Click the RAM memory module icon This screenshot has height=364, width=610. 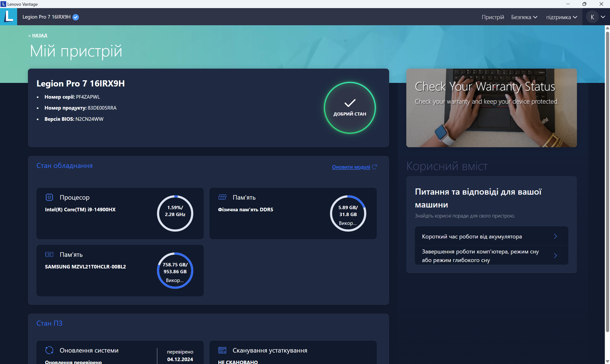[x=222, y=197]
